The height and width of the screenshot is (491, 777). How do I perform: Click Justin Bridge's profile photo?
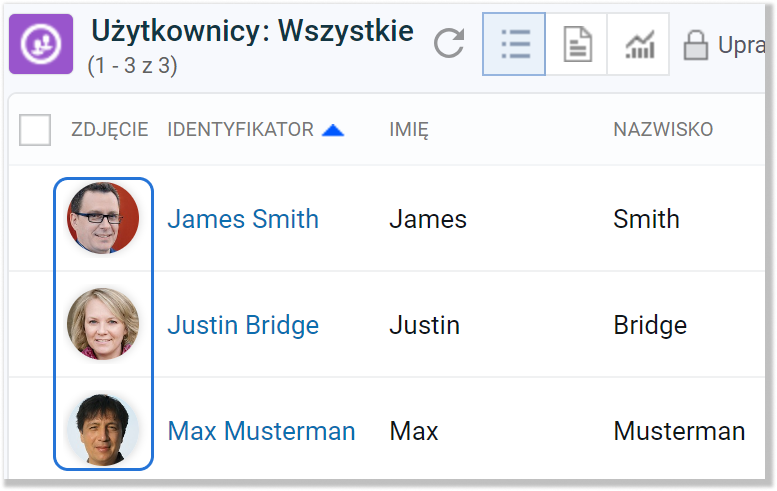tap(103, 324)
